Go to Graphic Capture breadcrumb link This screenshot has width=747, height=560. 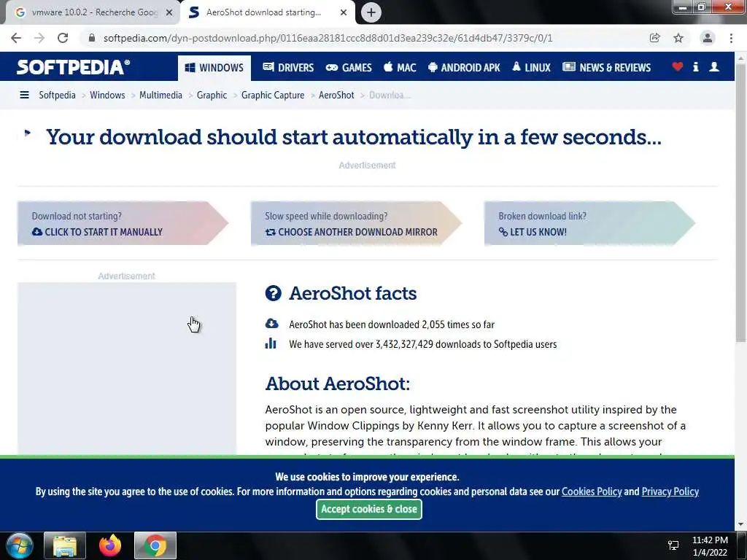tap(273, 96)
